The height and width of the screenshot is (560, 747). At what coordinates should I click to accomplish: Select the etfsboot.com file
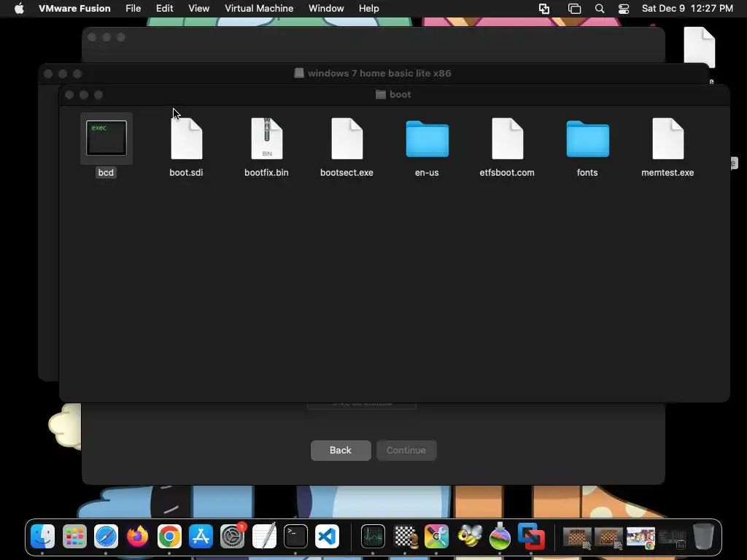[x=508, y=139]
